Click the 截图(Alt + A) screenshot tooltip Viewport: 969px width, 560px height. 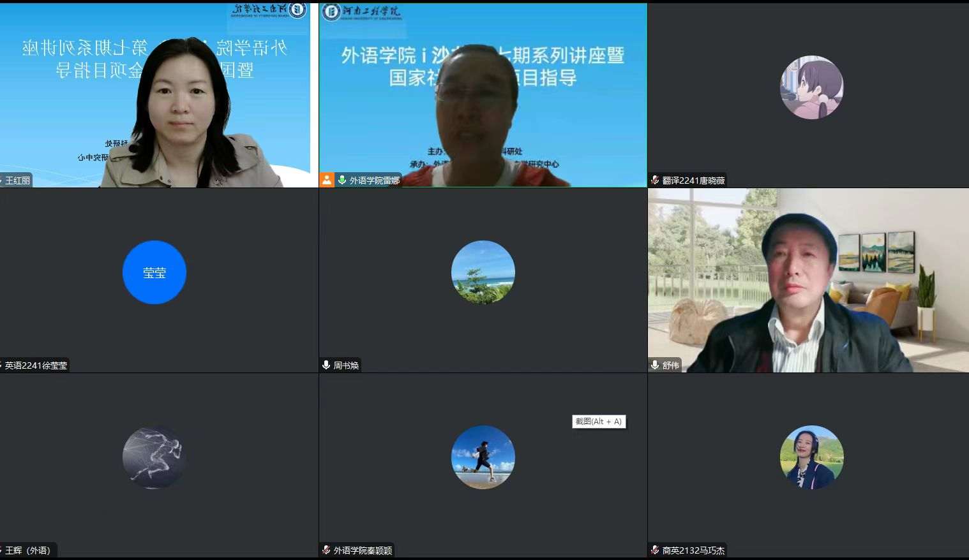click(598, 422)
